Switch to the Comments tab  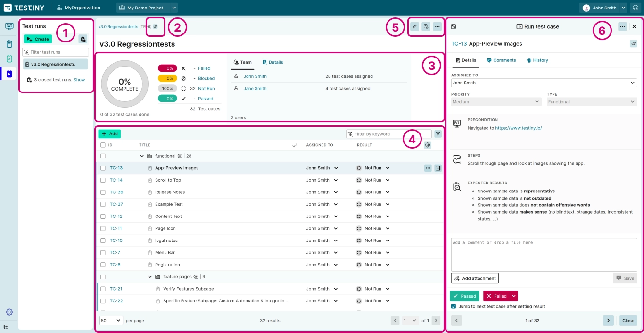(x=501, y=60)
